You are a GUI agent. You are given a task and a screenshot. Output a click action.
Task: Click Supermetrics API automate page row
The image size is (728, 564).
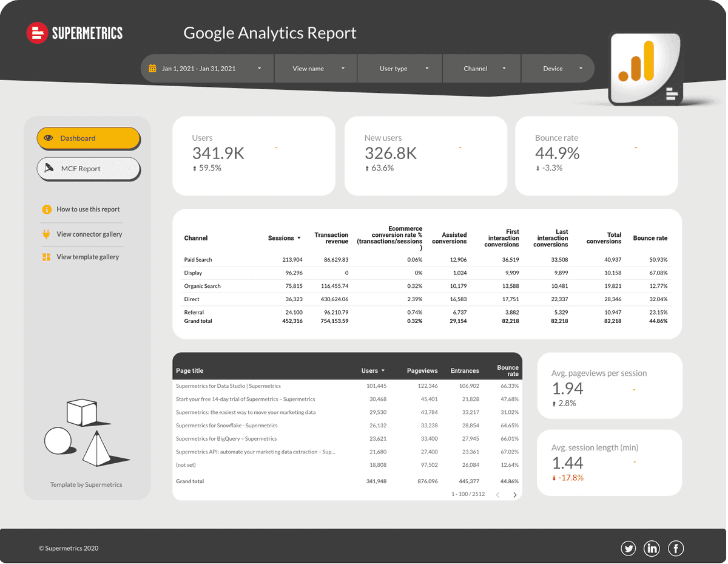[x=347, y=452]
